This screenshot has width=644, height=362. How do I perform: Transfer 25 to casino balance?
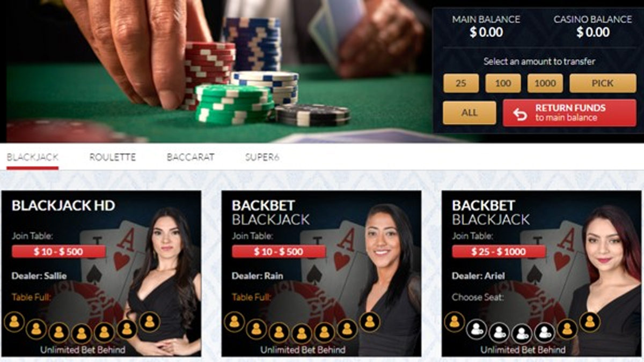[x=461, y=83]
